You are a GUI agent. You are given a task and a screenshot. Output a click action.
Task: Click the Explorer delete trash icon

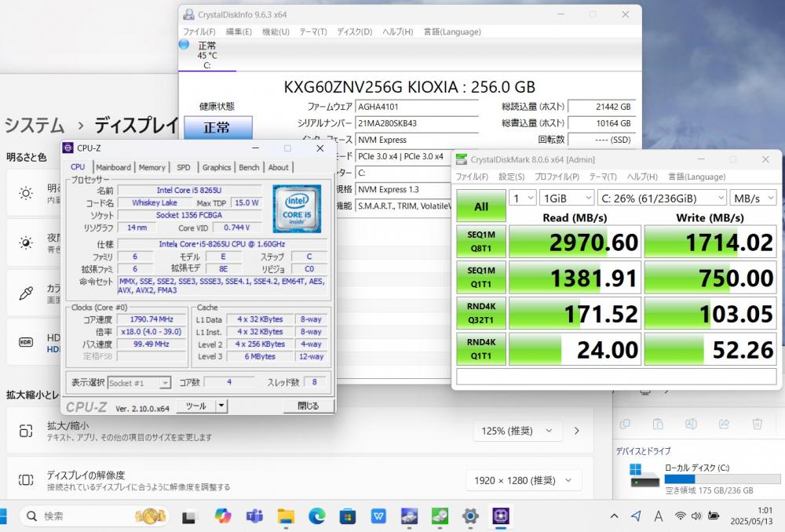click(x=757, y=424)
